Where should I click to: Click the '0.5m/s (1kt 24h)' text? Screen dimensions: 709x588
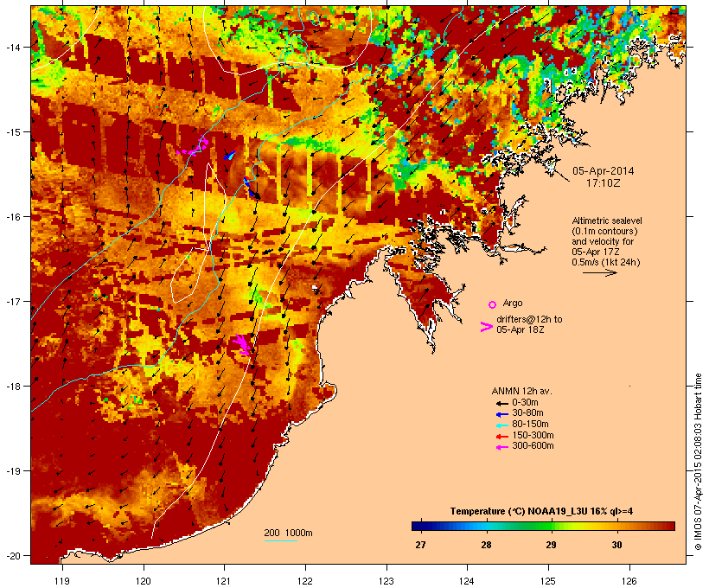click(x=606, y=262)
